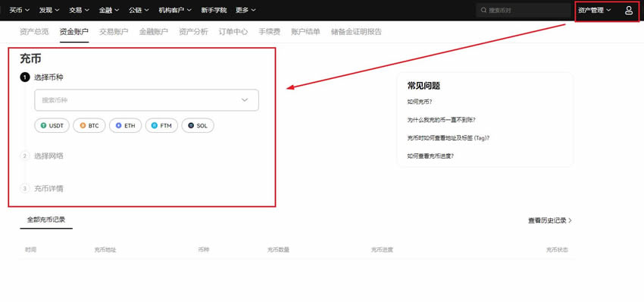Viewport: 644px width, 302px height.
Task: Click the 充币数量 column header
Action: [279, 250]
